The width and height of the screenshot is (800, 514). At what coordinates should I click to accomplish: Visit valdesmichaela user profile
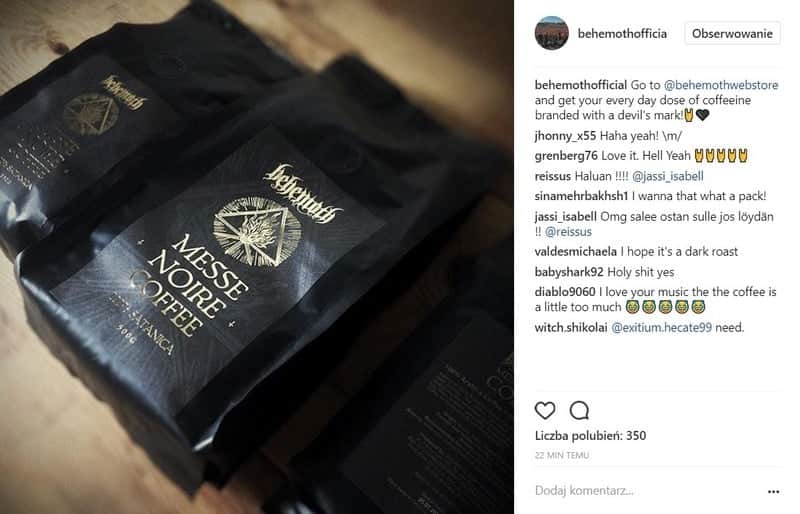(x=576, y=252)
